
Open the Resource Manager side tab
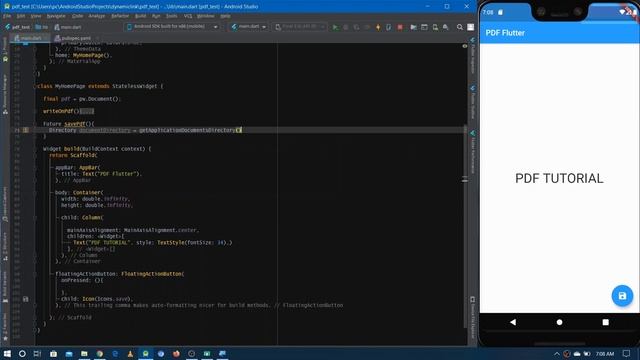point(5,94)
